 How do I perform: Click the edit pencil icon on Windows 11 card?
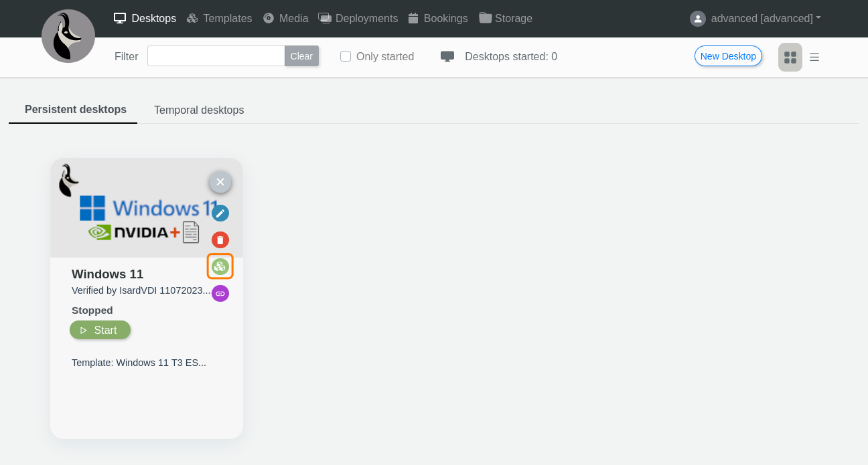point(220,213)
